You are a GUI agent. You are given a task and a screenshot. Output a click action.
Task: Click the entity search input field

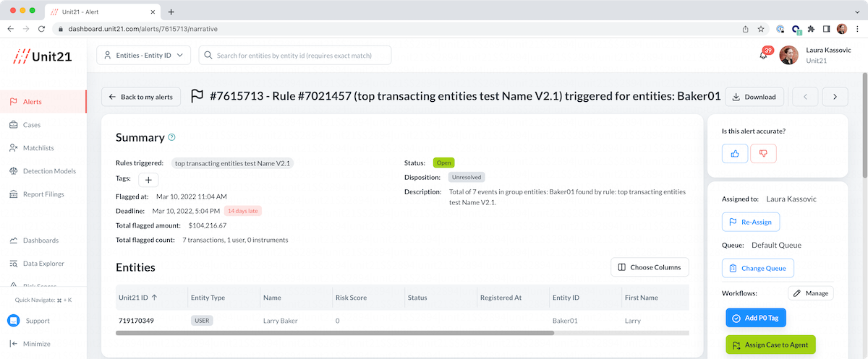point(295,55)
